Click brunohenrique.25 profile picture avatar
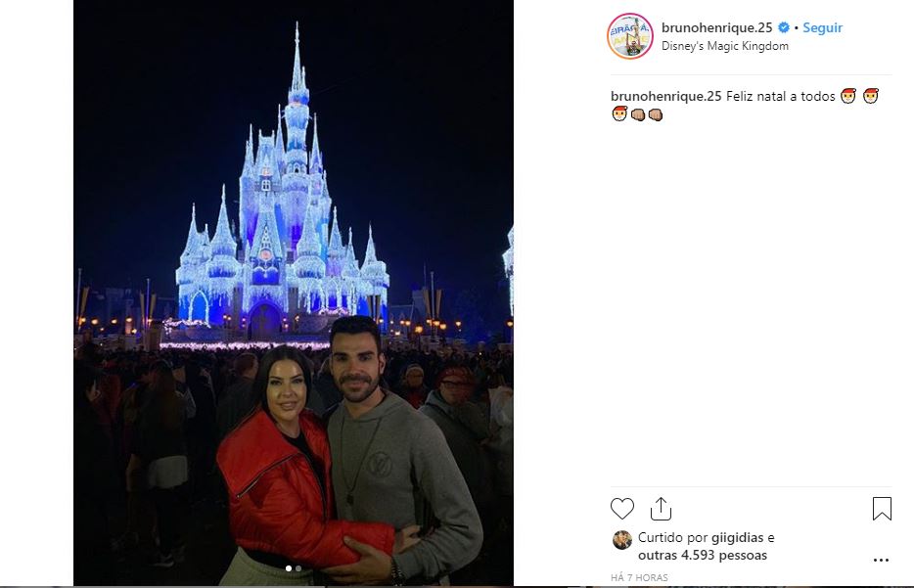Screen dimensions: 914x588 pos(630,36)
